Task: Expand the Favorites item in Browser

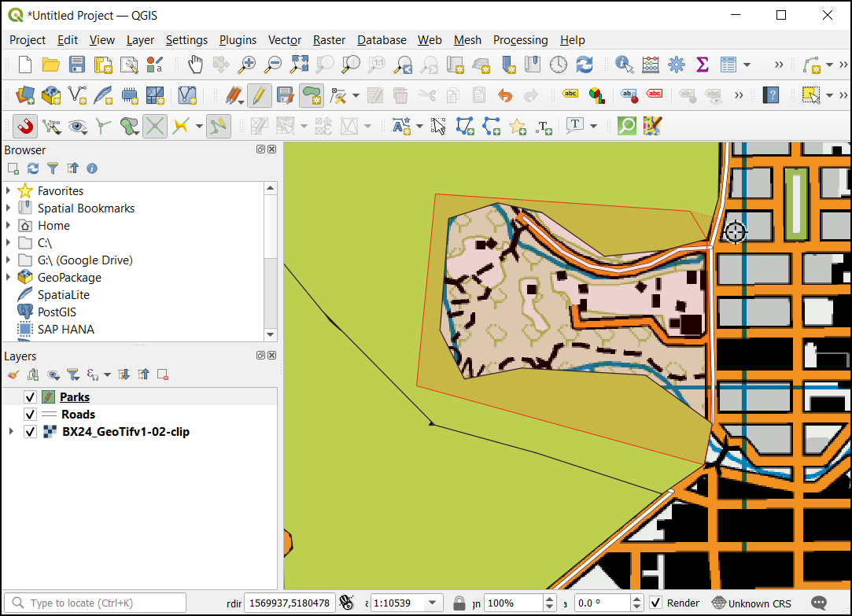Action: (x=9, y=191)
